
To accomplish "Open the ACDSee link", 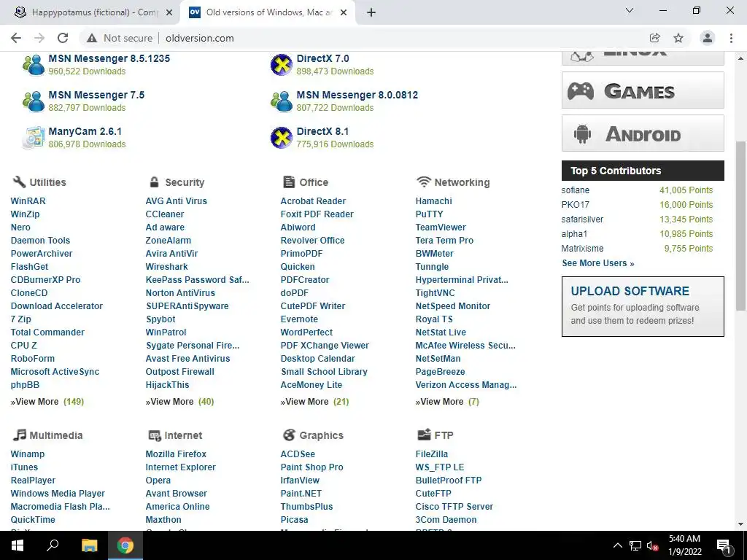I will pos(298,454).
